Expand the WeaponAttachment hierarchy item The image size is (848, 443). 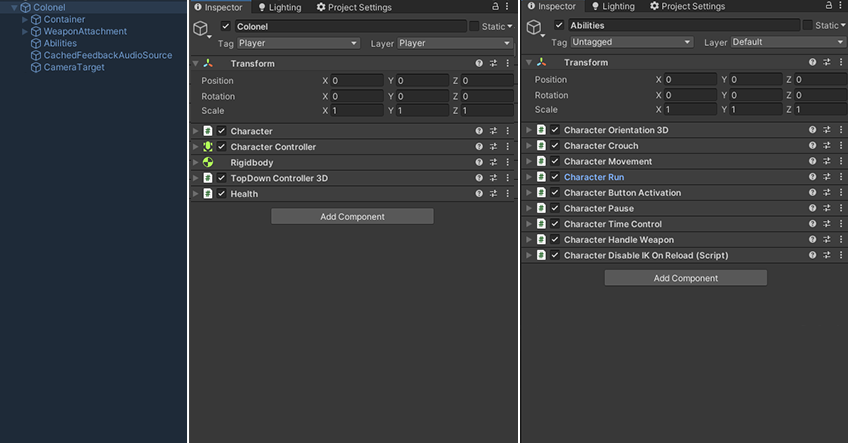coord(24,31)
